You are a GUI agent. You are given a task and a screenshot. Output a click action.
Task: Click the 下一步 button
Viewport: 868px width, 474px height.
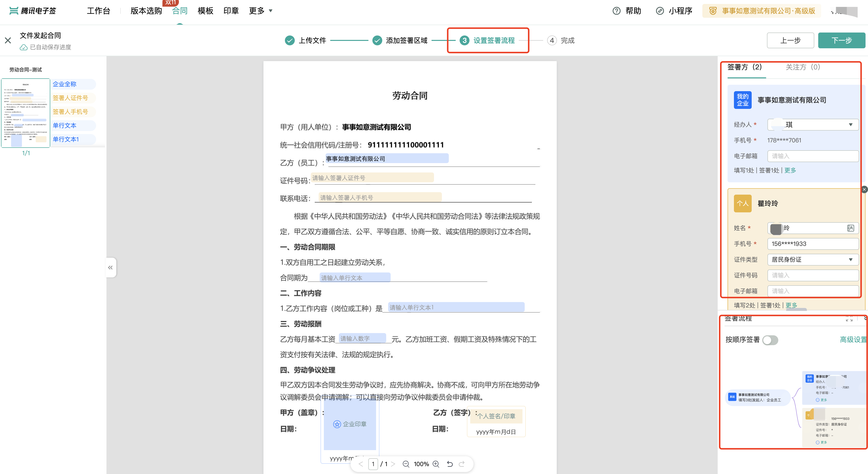point(841,40)
